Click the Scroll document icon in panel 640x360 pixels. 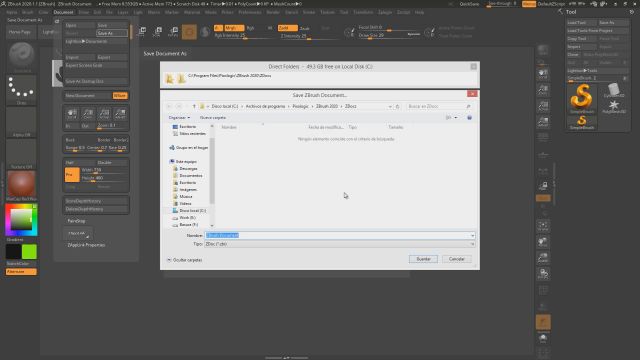72,113
